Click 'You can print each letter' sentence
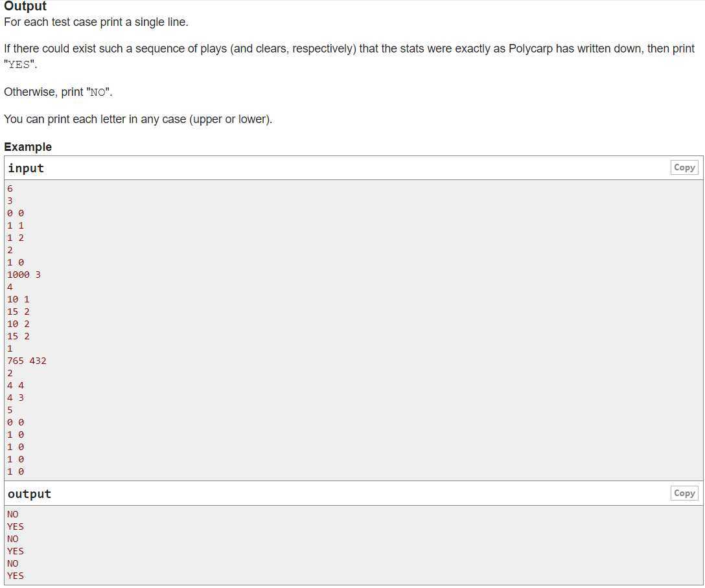This screenshot has height=588, width=705. [x=138, y=119]
